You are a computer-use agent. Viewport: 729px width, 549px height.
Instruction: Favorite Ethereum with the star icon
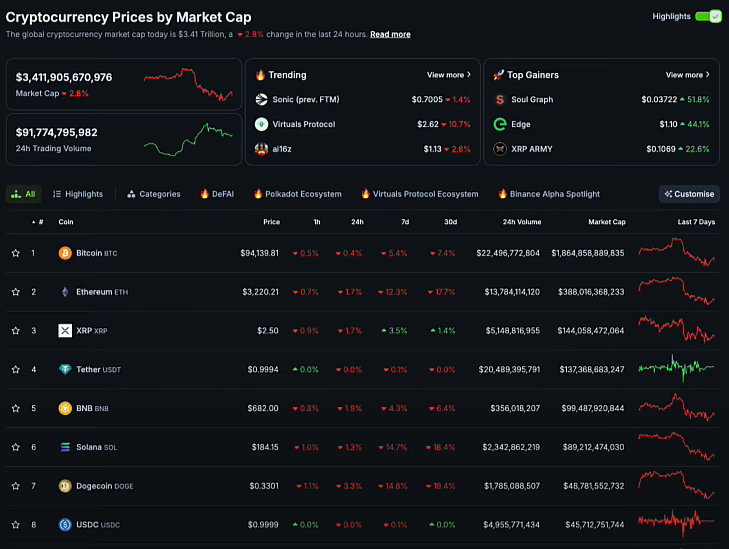15,292
